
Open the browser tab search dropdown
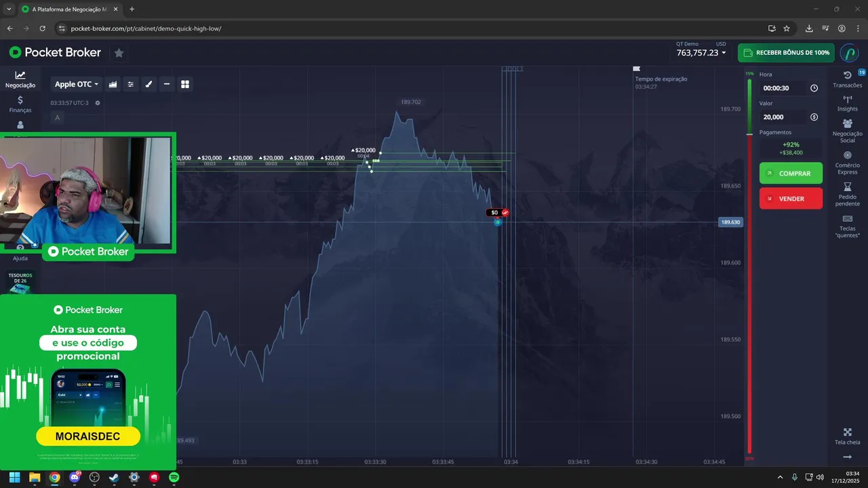(8, 9)
